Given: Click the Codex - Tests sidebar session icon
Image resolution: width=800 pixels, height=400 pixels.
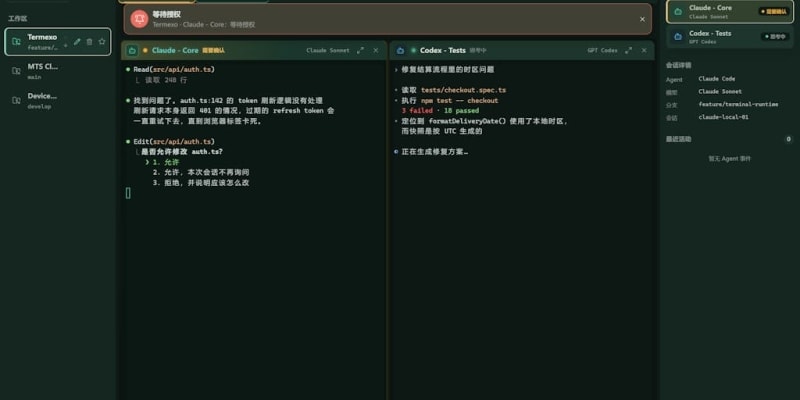Looking at the screenshot, I should pos(678,37).
